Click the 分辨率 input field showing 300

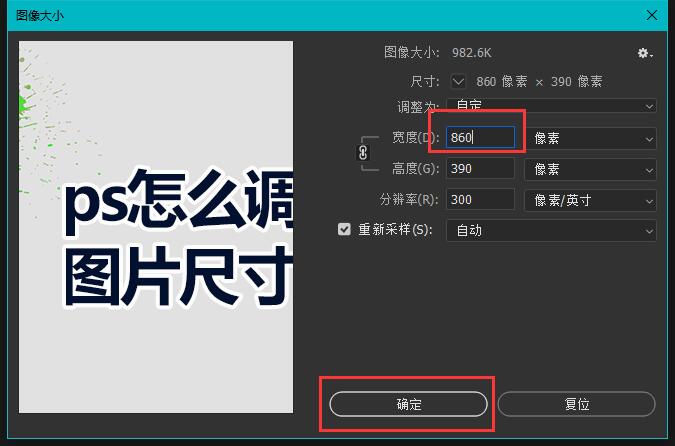(x=480, y=200)
